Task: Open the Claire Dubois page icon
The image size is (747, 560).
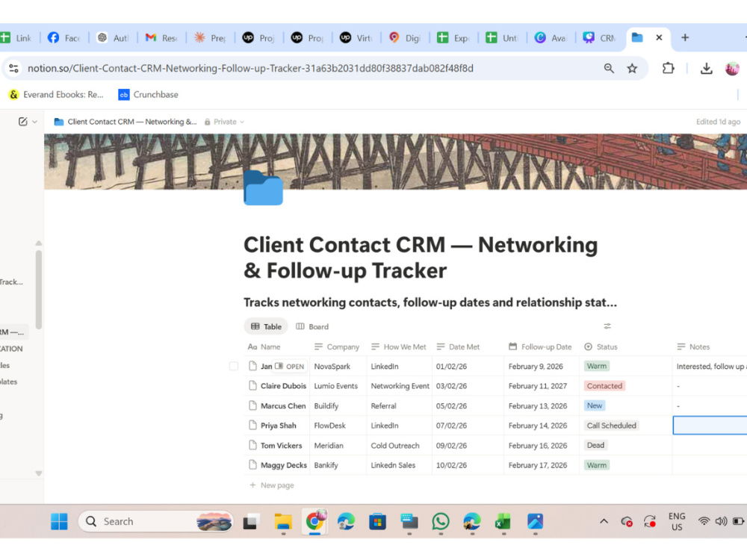Action: tap(253, 386)
